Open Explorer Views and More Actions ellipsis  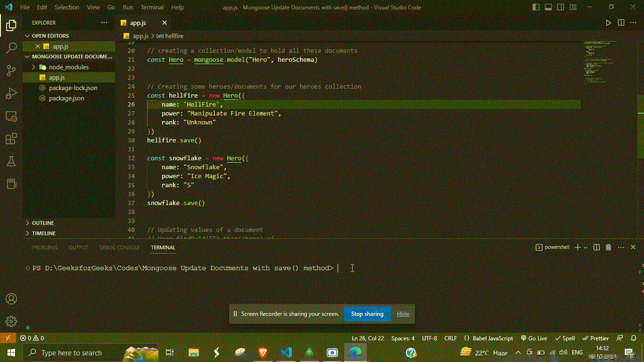[x=104, y=23]
